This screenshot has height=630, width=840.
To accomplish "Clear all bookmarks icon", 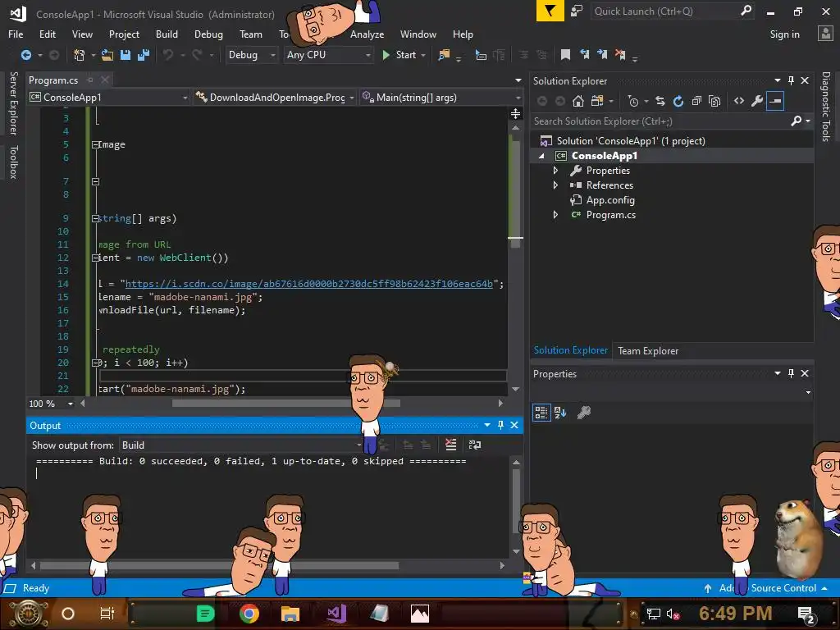I will (x=620, y=55).
